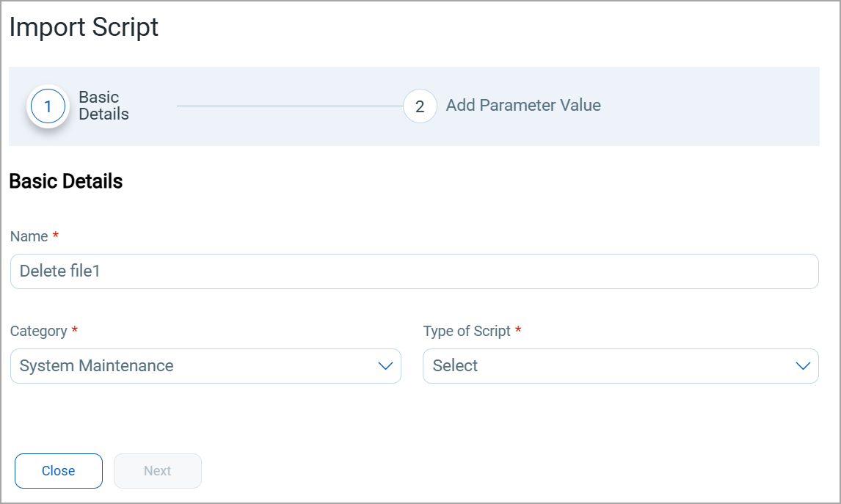Click the connector line between wizard steps

coord(290,106)
